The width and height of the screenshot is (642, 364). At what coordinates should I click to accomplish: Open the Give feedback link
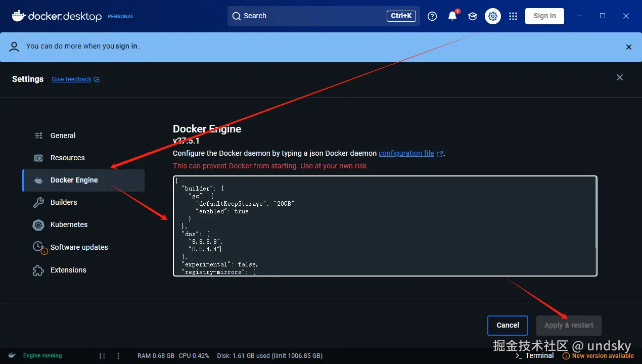(71, 79)
